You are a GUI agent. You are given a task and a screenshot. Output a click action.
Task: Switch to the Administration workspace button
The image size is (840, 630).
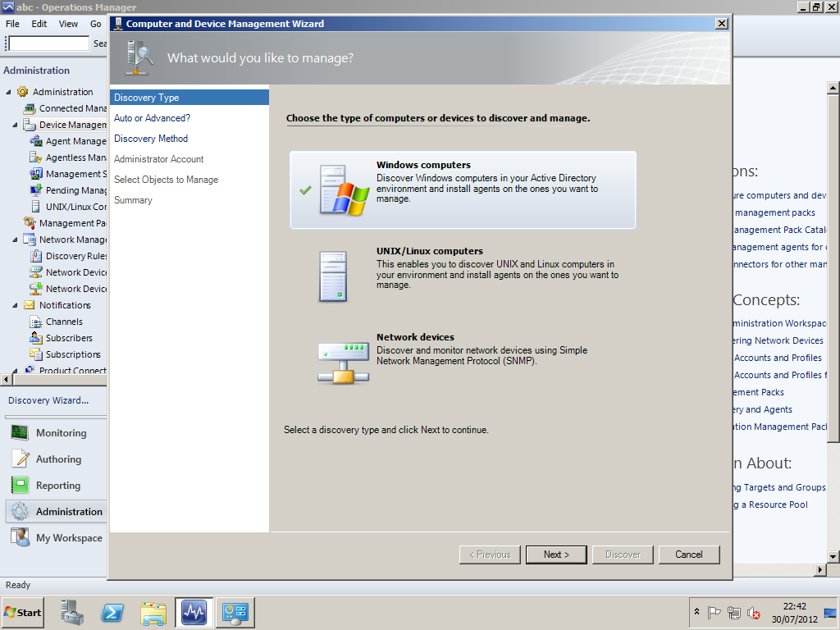pos(57,512)
